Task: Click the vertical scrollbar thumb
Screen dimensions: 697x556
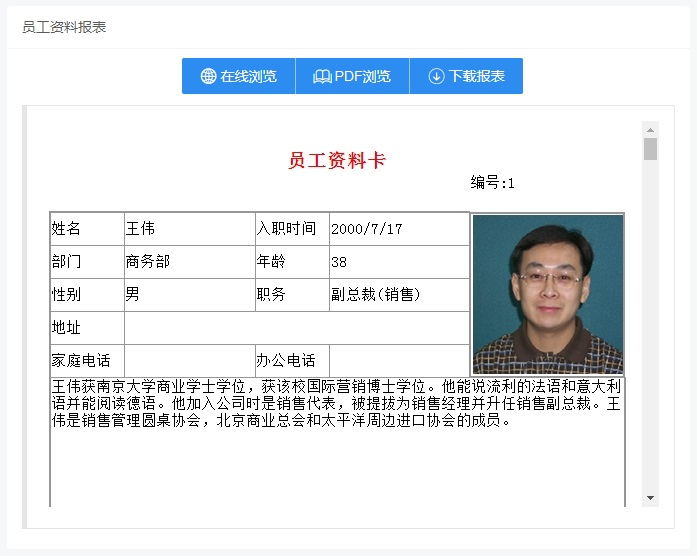Action: click(650, 148)
